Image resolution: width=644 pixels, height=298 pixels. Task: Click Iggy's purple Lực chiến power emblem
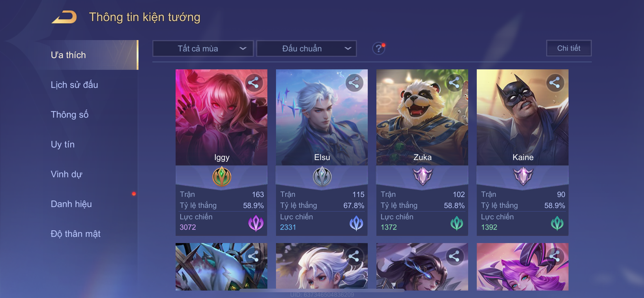[x=256, y=223]
